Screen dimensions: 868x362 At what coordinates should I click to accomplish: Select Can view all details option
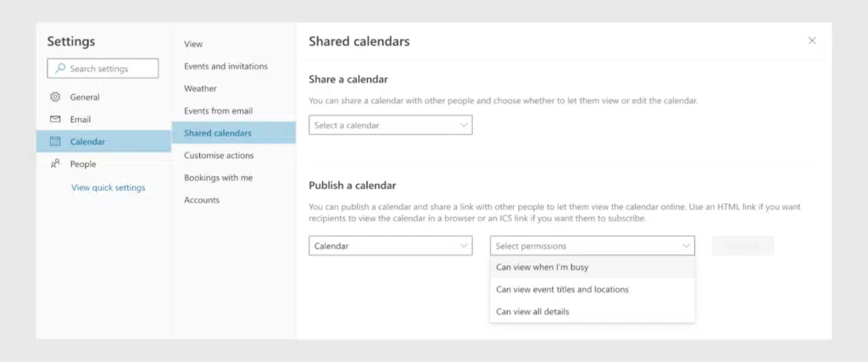(x=532, y=311)
